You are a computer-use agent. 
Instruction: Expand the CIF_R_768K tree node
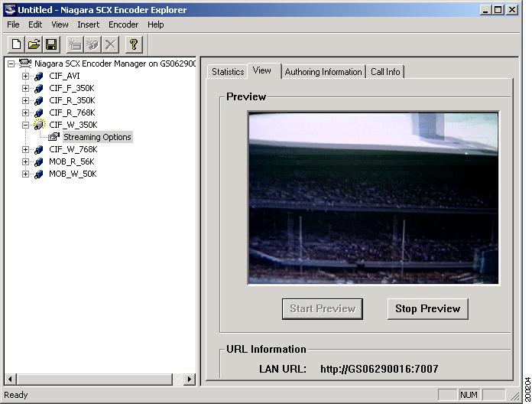coord(25,112)
